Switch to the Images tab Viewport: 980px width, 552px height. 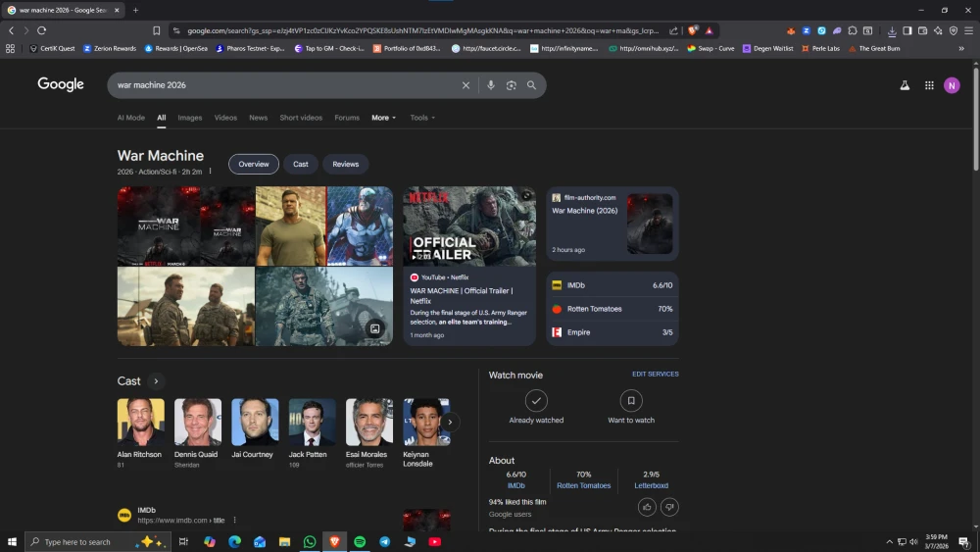190,118
